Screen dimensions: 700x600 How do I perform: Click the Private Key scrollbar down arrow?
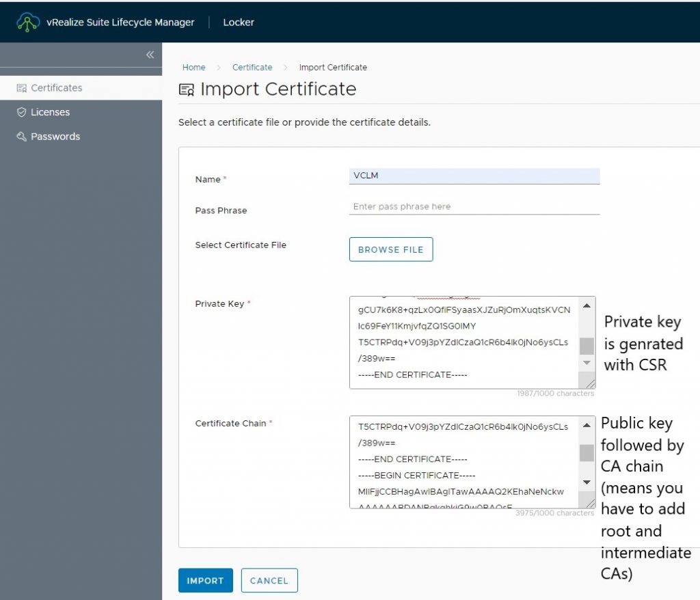587,363
